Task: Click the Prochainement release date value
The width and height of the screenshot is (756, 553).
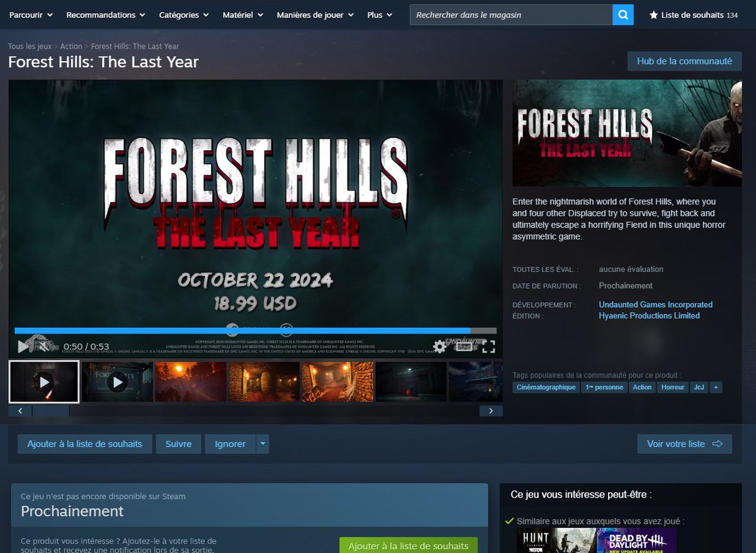Action: (626, 286)
